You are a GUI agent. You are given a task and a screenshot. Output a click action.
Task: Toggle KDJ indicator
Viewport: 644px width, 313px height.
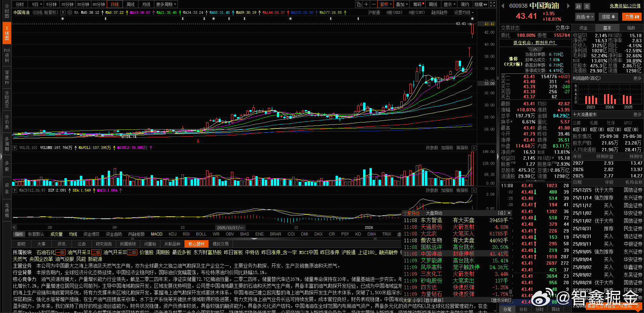(x=172, y=234)
